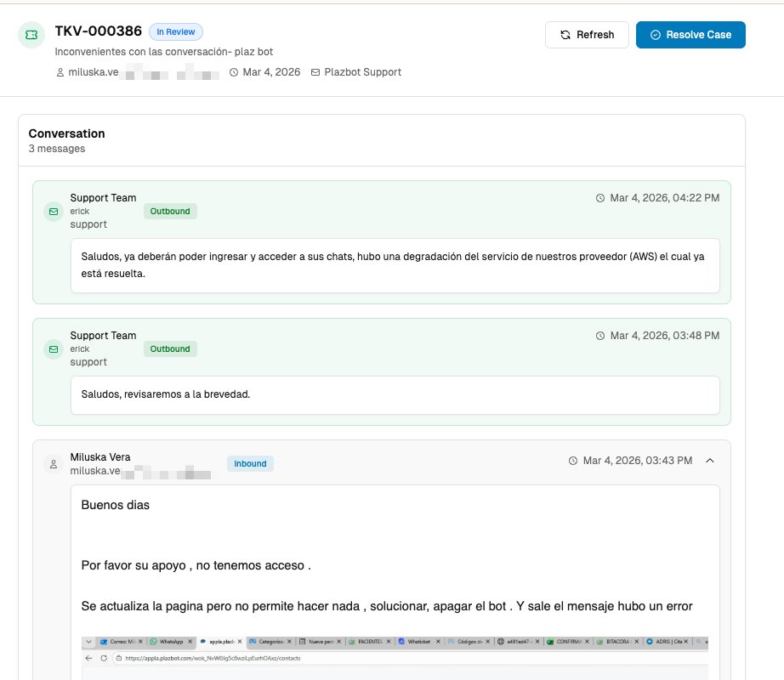Click the green ticket icon beside TKV-000386
Screen dimensions: 784x680
pyautogui.click(x=31, y=35)
